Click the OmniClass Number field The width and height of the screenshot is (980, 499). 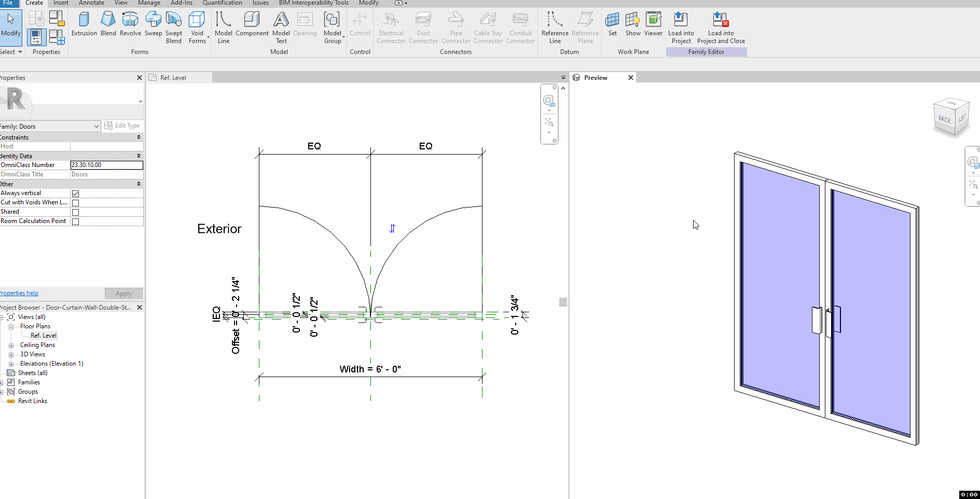(x=106, y=165)
